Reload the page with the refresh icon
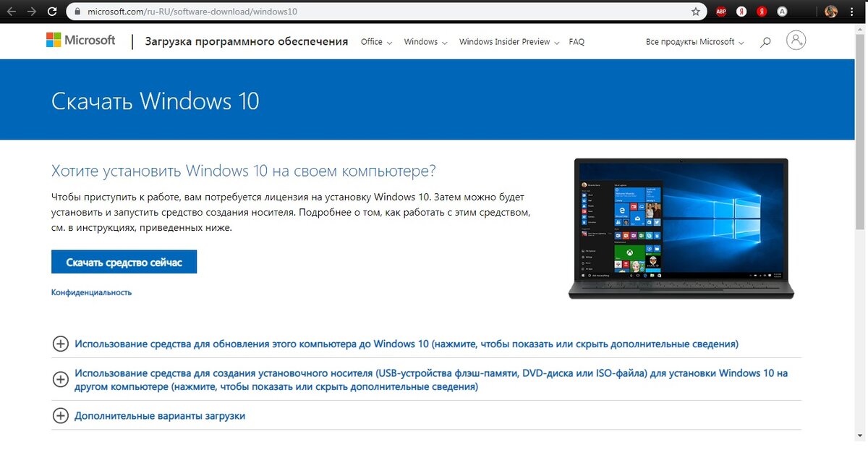The width and height of the screenshot is (868, 463). pyautogui.click(x=52, y=12)
